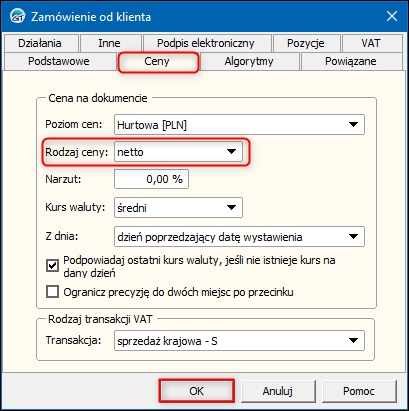
Task: Open the Inne tab
Action: pyautogui.click(x=109, y=43)
